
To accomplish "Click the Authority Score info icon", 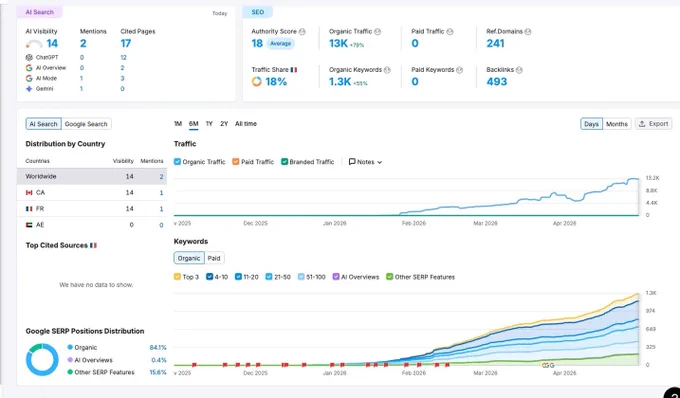I will pyautogui.click(x=302, y=32).
